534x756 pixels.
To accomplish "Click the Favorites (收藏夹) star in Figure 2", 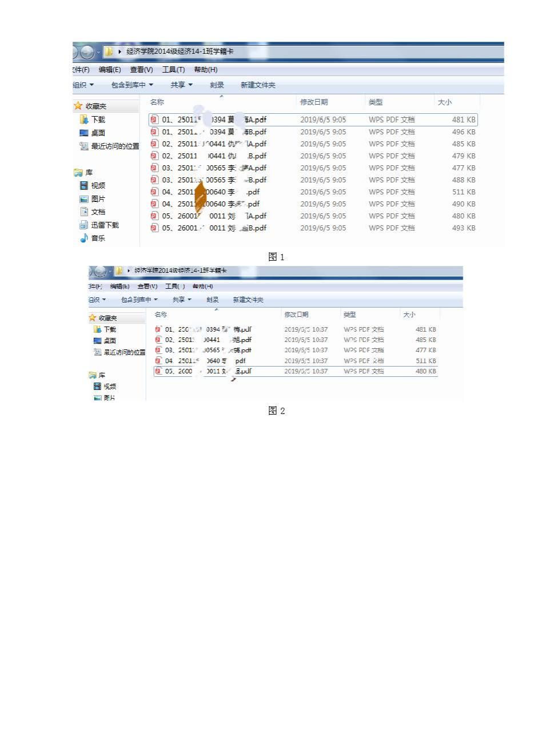I will [93, 318].
